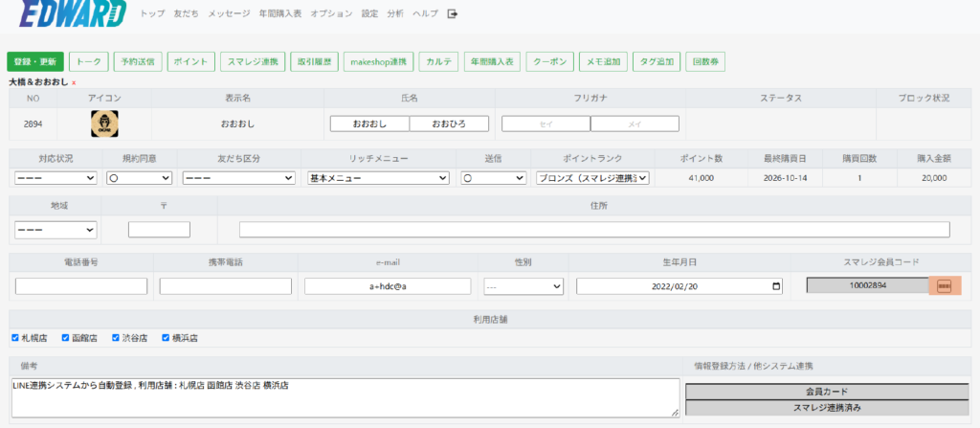Open the 送信 dropdown
Screen dimensions: 980x428
click(493, 178)
